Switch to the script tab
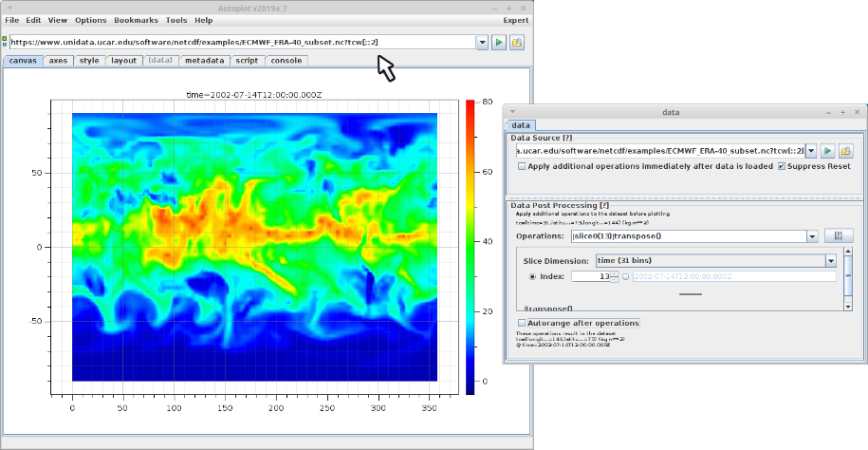The height and width of the screenshot is (450, 868). click(x=247, y=61)
